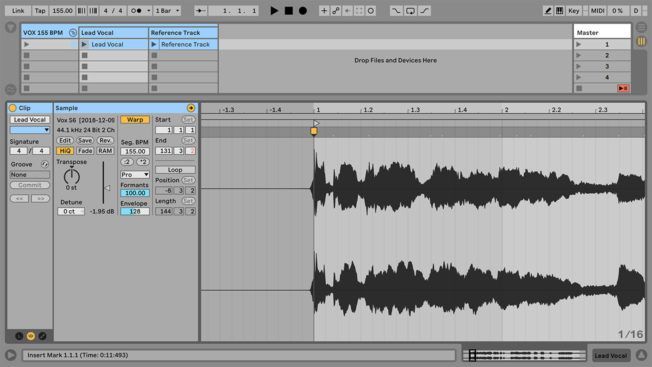Image resolution: width=652 pixels, height=367 pixels.
Task: Click the Session view selector icon
Action: click(641, 41)
